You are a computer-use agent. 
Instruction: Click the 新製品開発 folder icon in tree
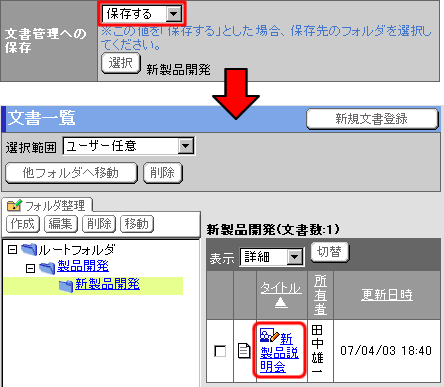tap(66, 286)
